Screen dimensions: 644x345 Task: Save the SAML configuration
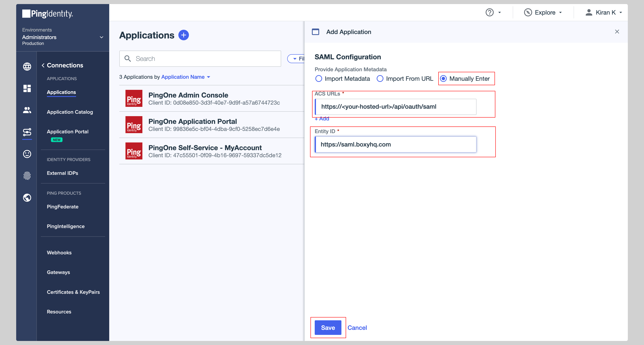(x=328, y=327)
